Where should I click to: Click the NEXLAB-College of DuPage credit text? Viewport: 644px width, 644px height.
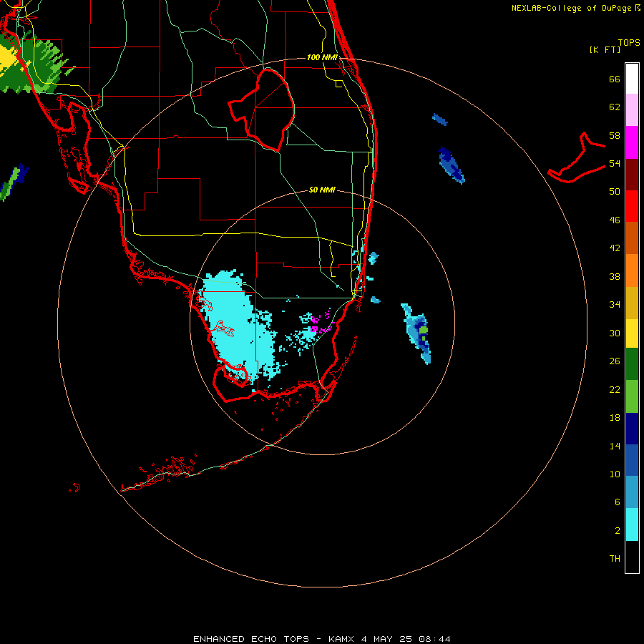pos(575,8)
